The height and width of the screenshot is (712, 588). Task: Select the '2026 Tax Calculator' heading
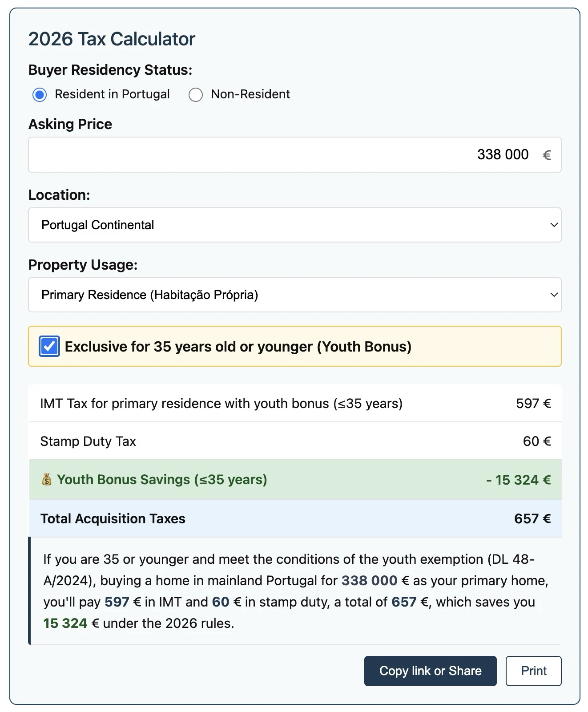click(x=112, y=39)
